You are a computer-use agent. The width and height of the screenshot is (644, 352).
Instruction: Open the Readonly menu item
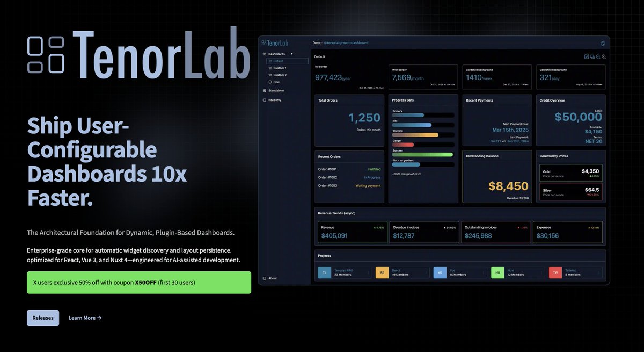pos(275,100)
